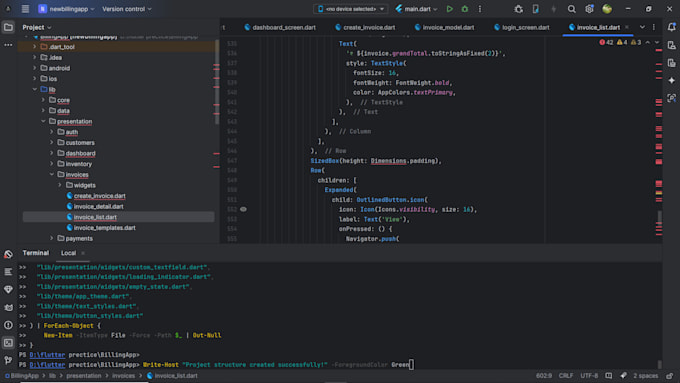Switch to dashboard_screen.dart tab

tap(280, 27)
